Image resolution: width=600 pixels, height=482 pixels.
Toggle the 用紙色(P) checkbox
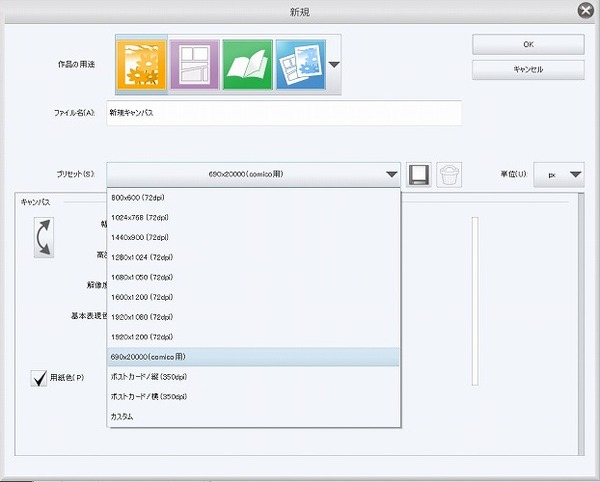tap(41, 378)
